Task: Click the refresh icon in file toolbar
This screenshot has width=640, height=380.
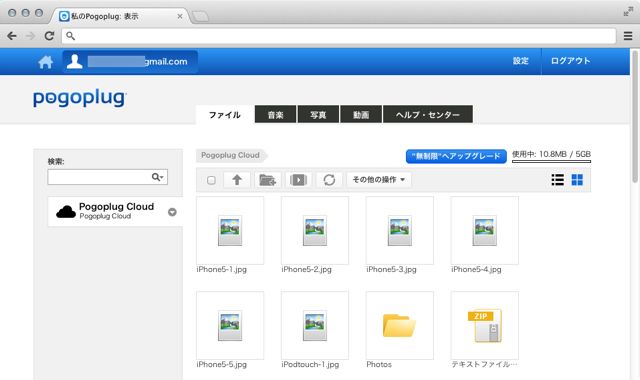Action: [329, 180]
